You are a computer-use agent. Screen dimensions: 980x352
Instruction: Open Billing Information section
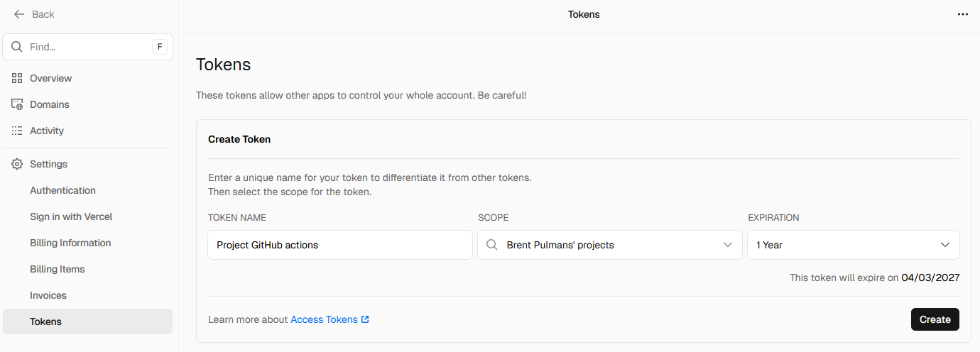point(70,243)
